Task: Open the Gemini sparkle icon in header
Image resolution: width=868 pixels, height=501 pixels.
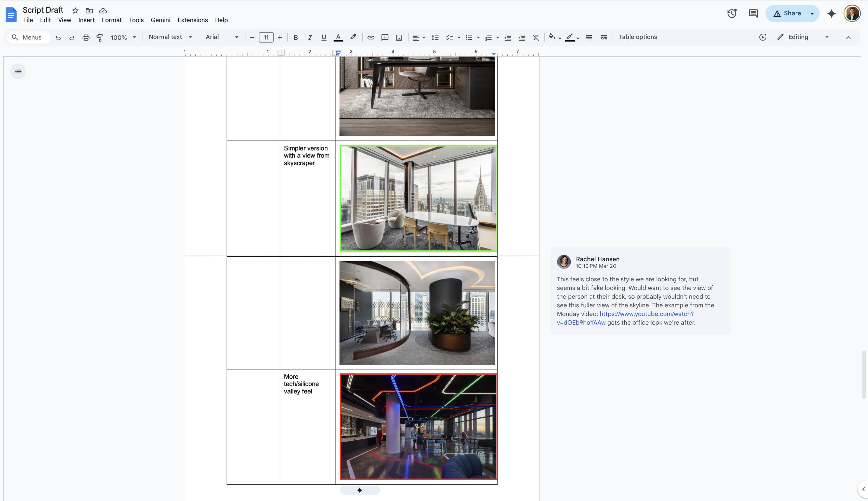Action: point(831,14)
